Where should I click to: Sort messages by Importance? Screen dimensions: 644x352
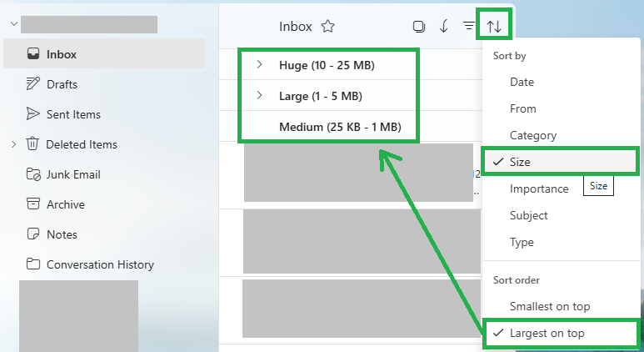[539, 189]
